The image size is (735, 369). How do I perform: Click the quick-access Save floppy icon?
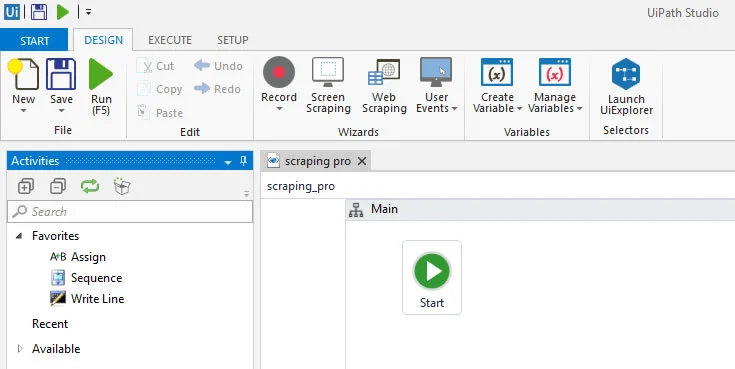point(39,12)
